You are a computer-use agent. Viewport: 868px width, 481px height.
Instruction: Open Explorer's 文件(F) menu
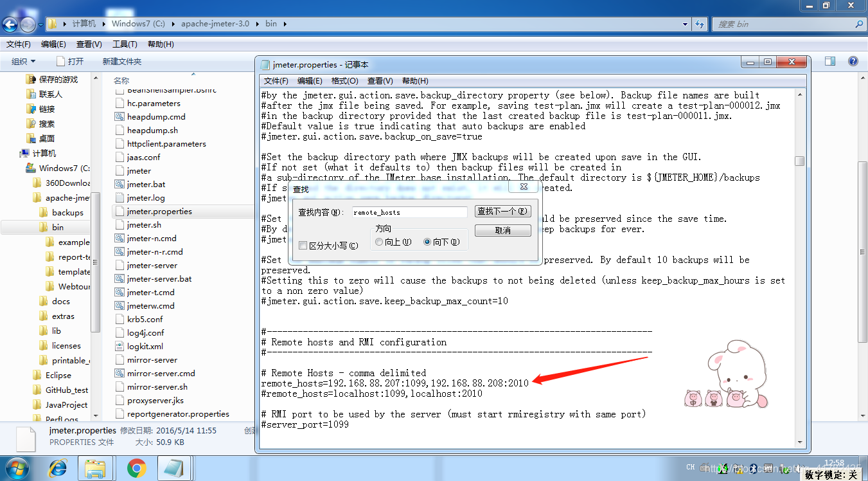click(19, 44)
